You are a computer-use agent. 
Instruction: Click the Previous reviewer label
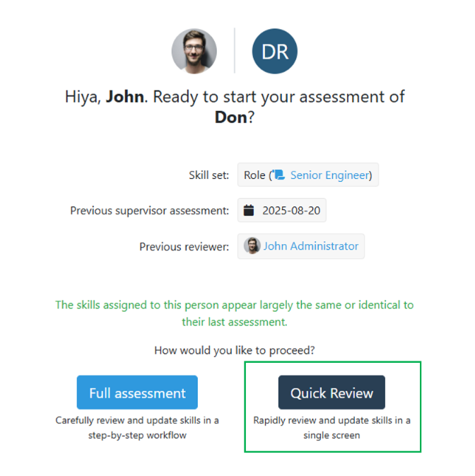(184, 247)
